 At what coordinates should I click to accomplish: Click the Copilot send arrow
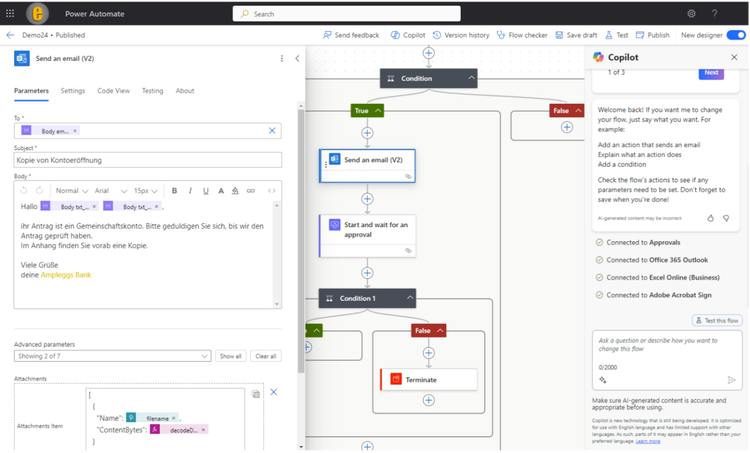[x=731, y=380]
